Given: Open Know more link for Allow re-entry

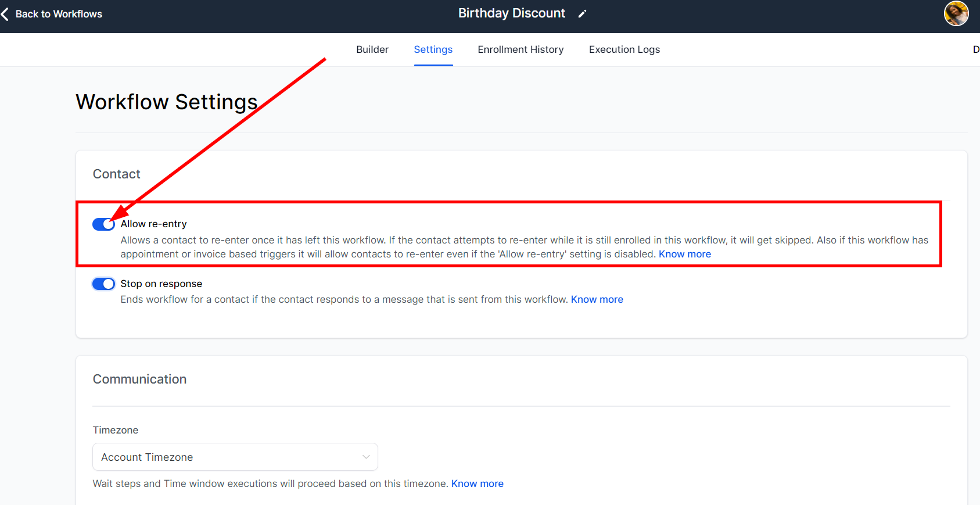Looking at the screenshot, I should click(684, 254).
